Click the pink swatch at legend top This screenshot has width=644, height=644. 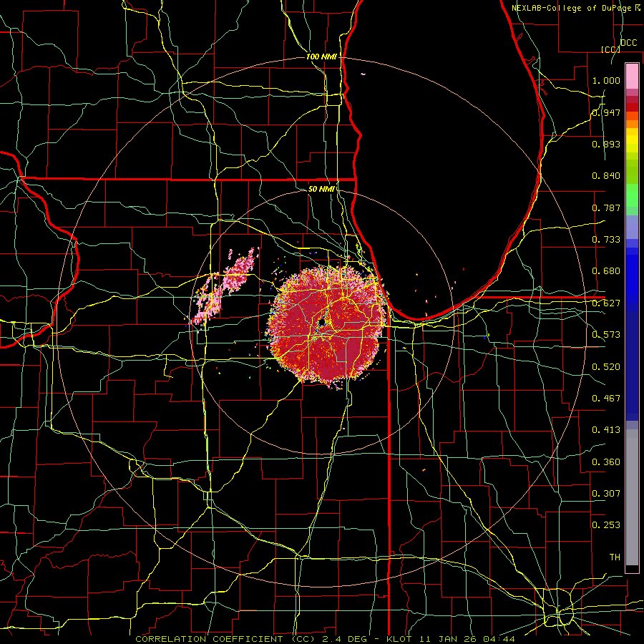[632, 76]
